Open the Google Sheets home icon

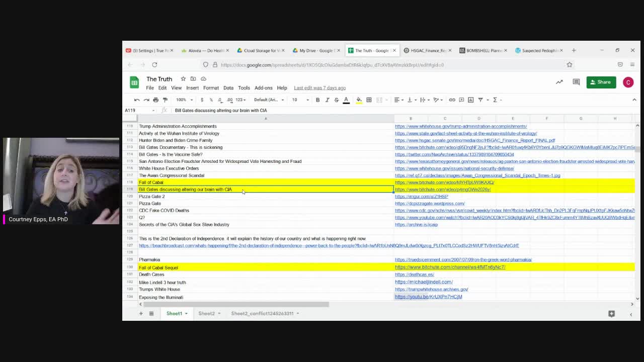pos(134,82)
